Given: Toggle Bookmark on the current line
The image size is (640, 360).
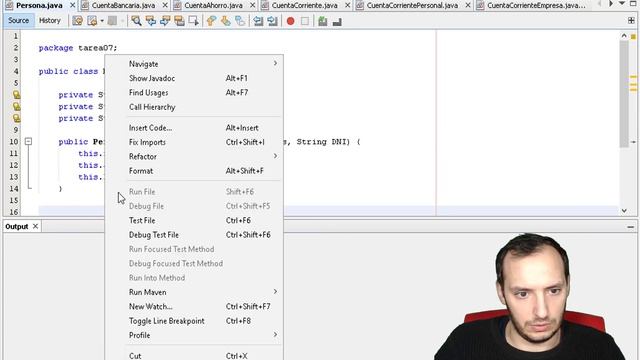Looking at the screenshot, I should tap(240, 21).
